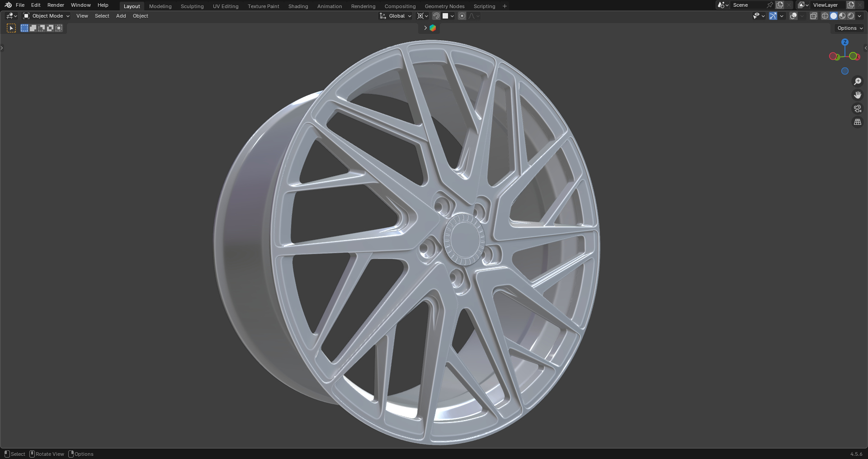Switch to Geometry Nodes workspace tab
The height and width of the screenshot is (459, 868).
(x=444, y=6)
